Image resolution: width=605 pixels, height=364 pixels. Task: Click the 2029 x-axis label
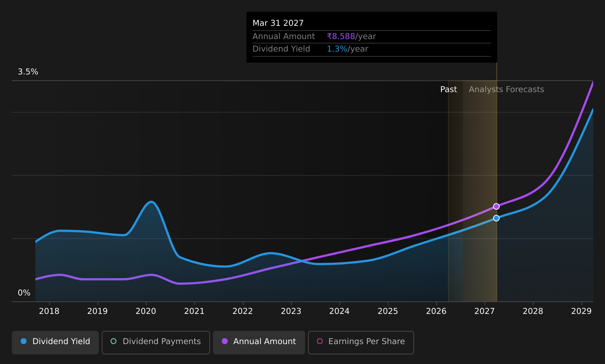[581, 311]
